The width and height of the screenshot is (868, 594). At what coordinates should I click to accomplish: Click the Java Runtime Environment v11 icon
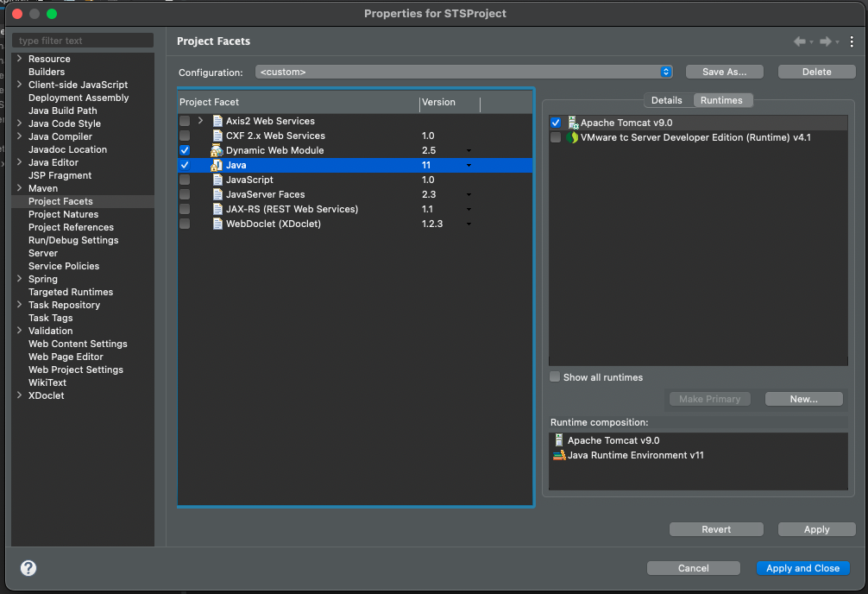(x=559, y=456)
